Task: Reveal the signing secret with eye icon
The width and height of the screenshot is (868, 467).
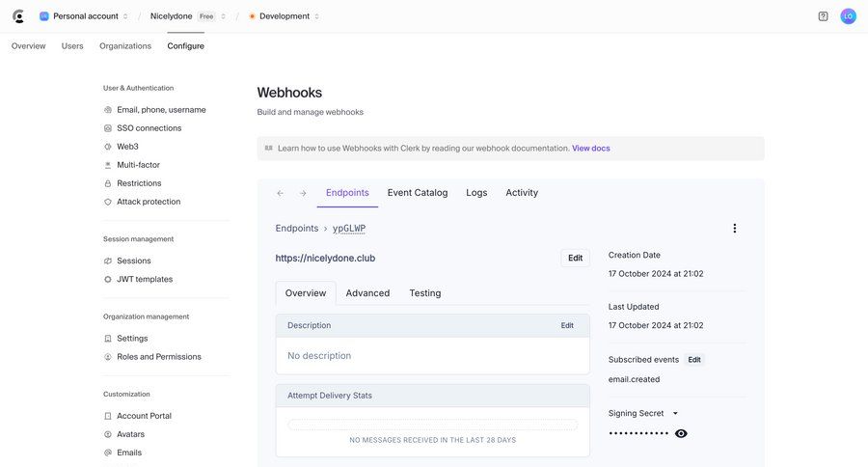Action: click(682, 433)
